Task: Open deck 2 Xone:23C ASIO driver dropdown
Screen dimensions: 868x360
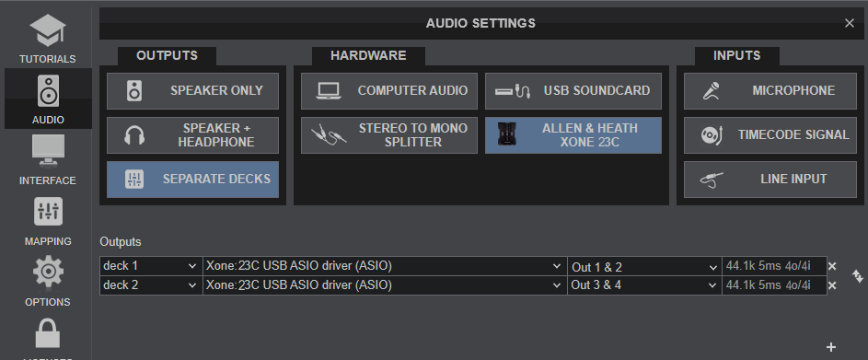Action: coord(385,285)
